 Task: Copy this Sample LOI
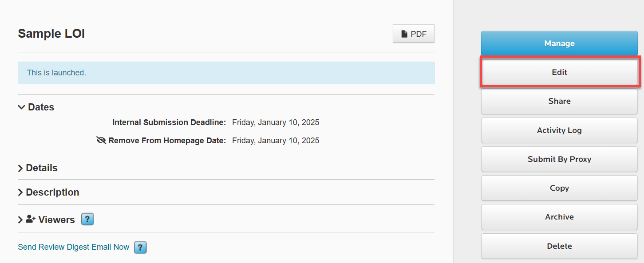click(x=559, y=188)
